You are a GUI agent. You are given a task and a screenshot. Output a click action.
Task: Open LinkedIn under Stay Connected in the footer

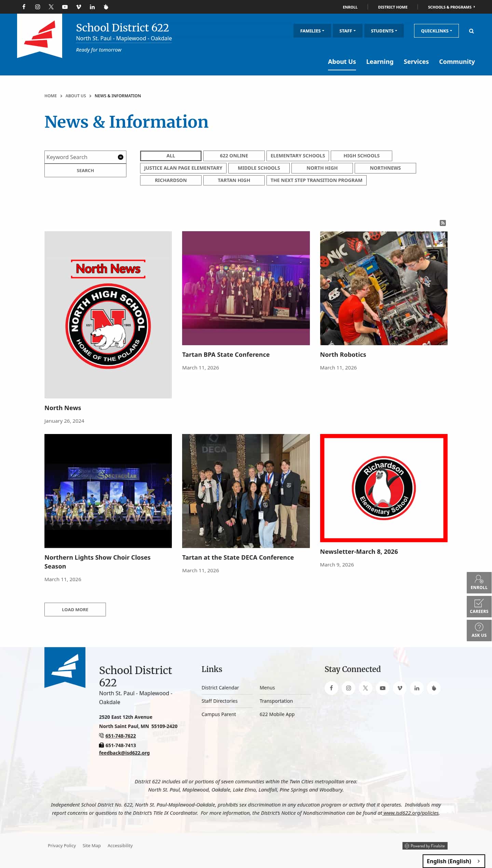[417, 688]
